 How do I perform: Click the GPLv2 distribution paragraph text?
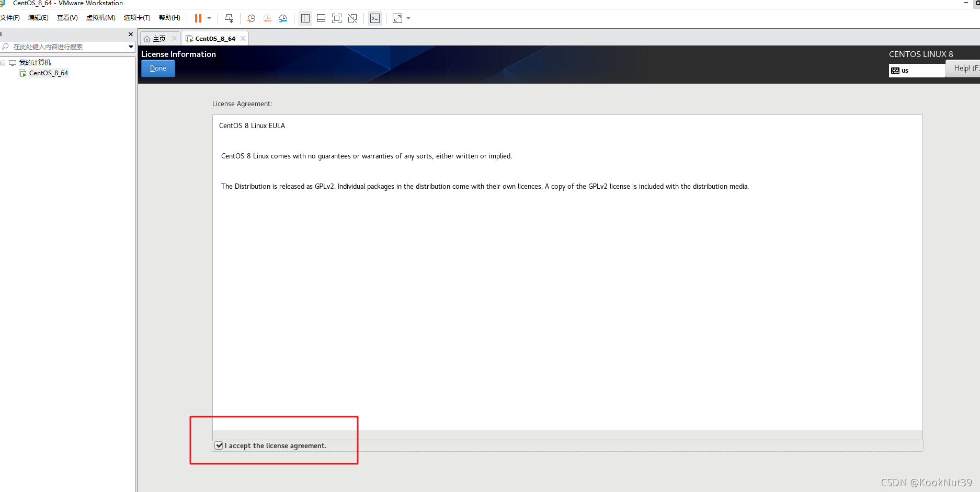pos(485,186)
